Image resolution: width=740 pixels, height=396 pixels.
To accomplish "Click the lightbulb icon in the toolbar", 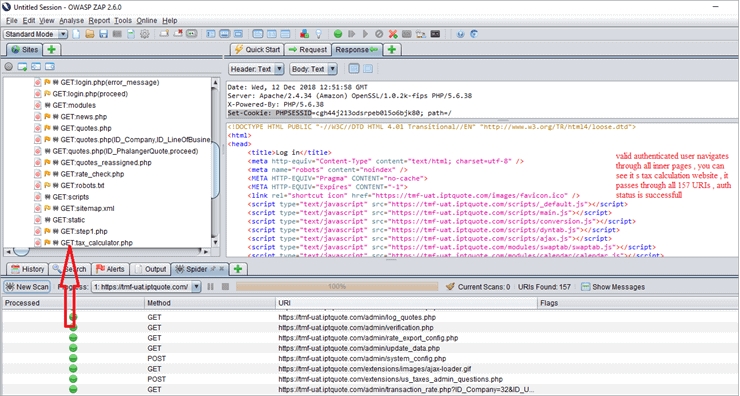I will (x=319, y=34).
